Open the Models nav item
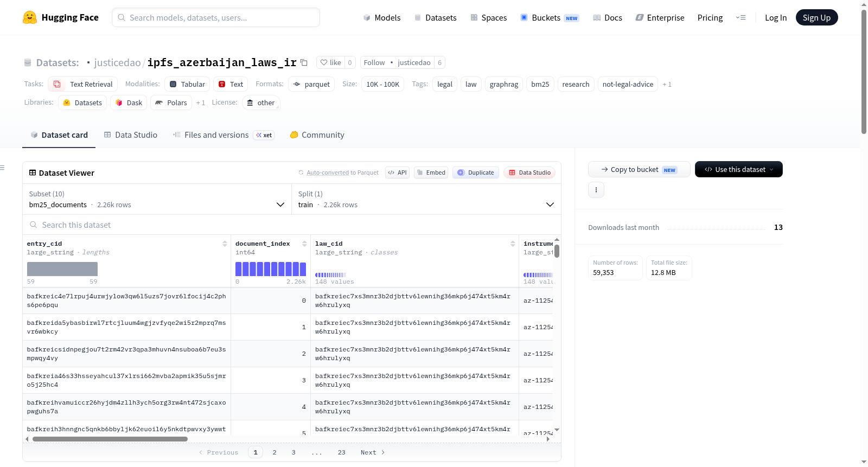868x467 pixels. click(382, 17)
